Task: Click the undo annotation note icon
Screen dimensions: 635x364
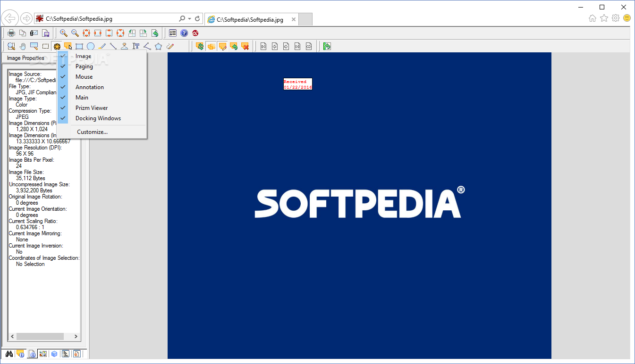Action: (234, 46)
